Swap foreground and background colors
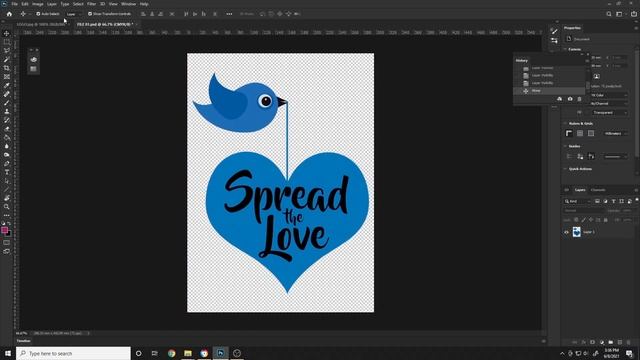 tap(9, 224)
